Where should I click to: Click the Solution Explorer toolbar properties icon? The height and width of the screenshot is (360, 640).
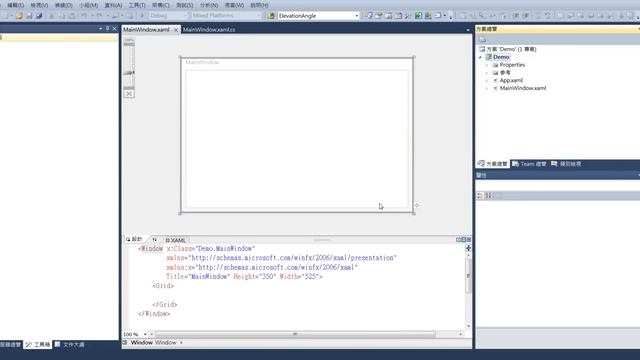coord(482,39)
